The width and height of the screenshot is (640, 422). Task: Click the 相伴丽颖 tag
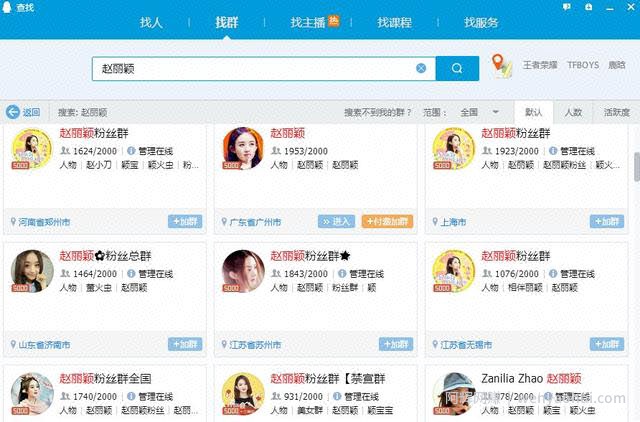pos(525,288)
